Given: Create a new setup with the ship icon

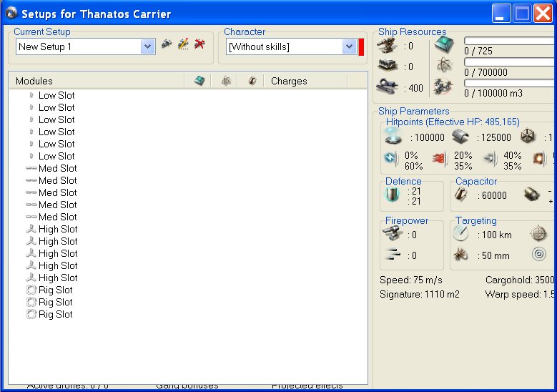Looking at the screenshot, I should point(167,44).
